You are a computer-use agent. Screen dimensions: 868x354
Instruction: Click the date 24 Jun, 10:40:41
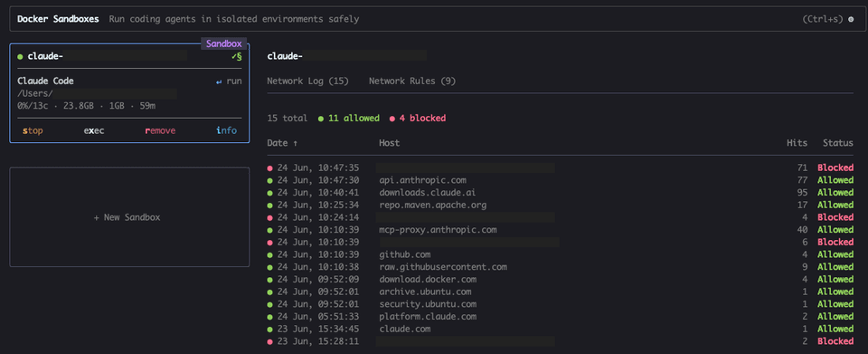tap(318, 193)
